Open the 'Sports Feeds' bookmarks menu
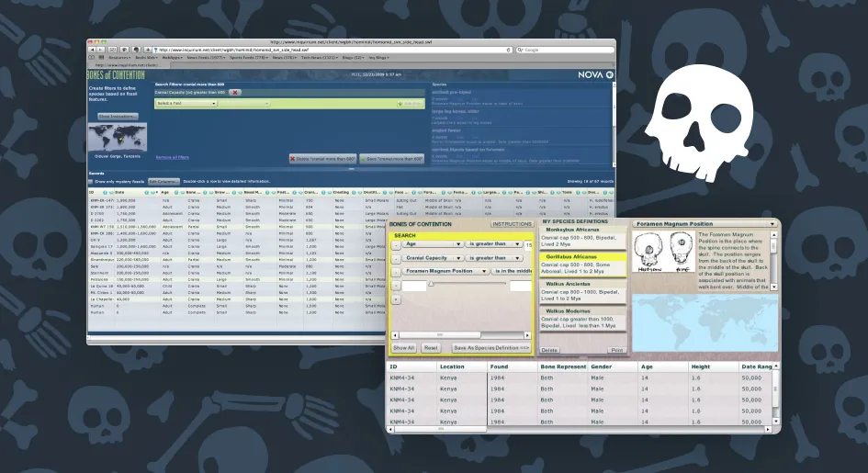This screenshot has width=868, height=473. 249,58
